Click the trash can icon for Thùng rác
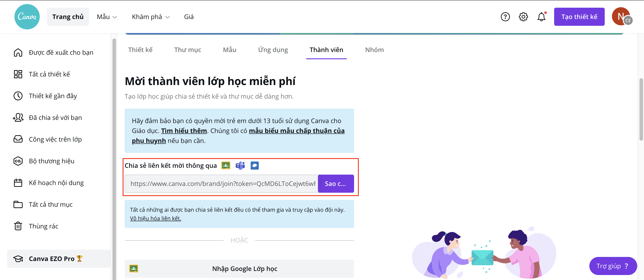Screen dimensions: 644x280 (18, 226)
